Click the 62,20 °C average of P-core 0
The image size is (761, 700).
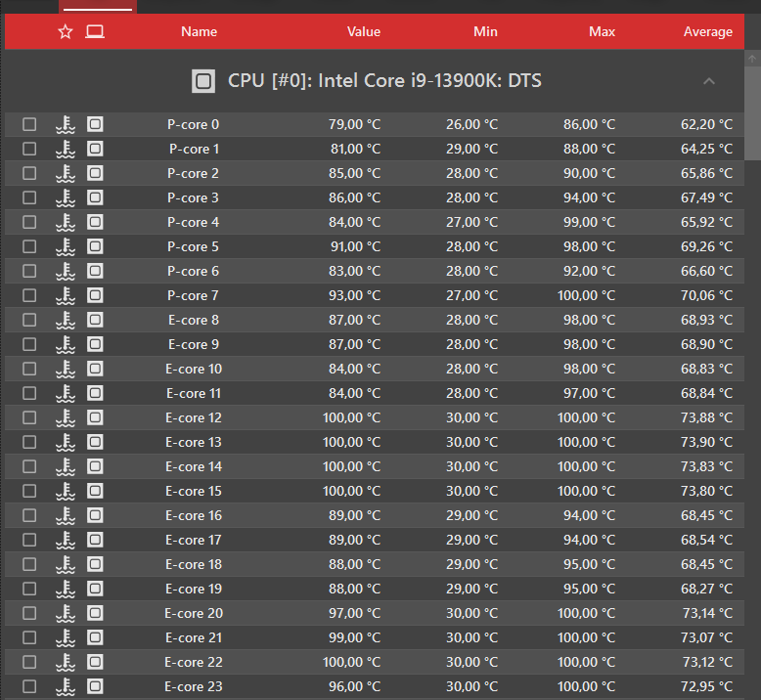pos(706,125)
